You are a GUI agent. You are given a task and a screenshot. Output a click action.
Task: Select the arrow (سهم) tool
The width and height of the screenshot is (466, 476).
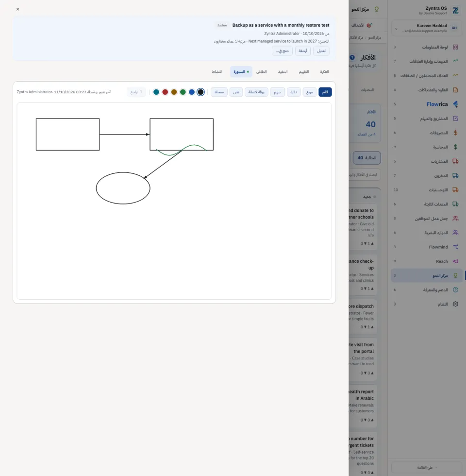point(277,92)
